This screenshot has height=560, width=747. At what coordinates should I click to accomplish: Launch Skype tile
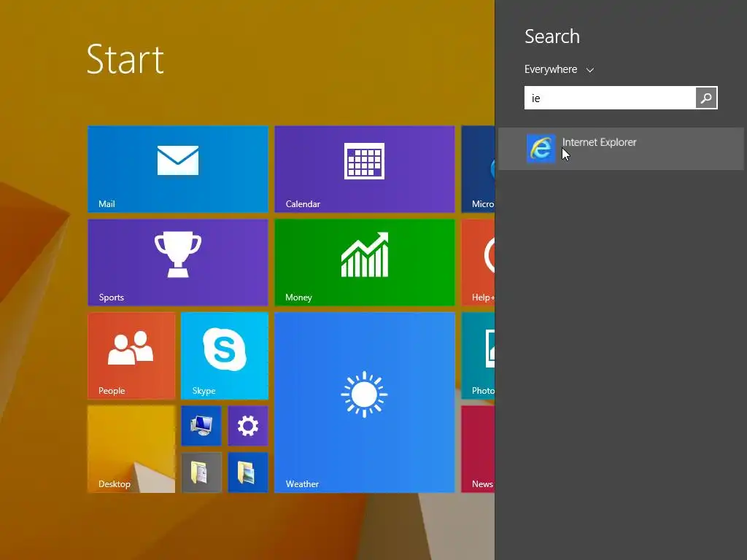pos(225,356)
